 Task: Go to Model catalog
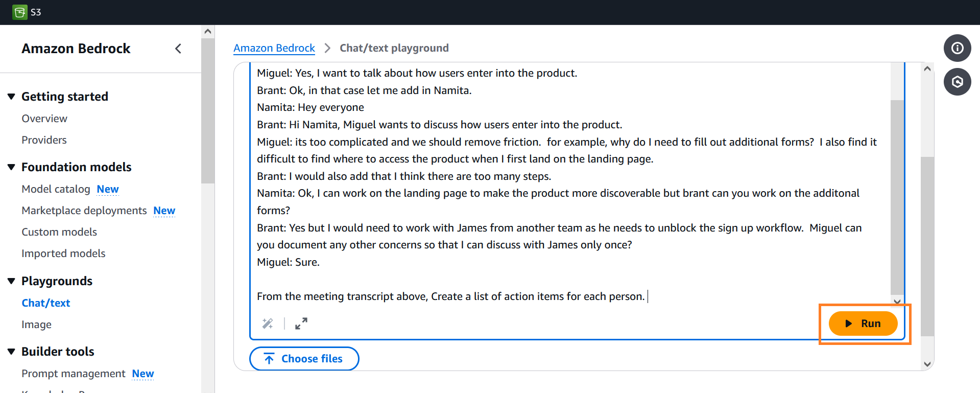56,189
